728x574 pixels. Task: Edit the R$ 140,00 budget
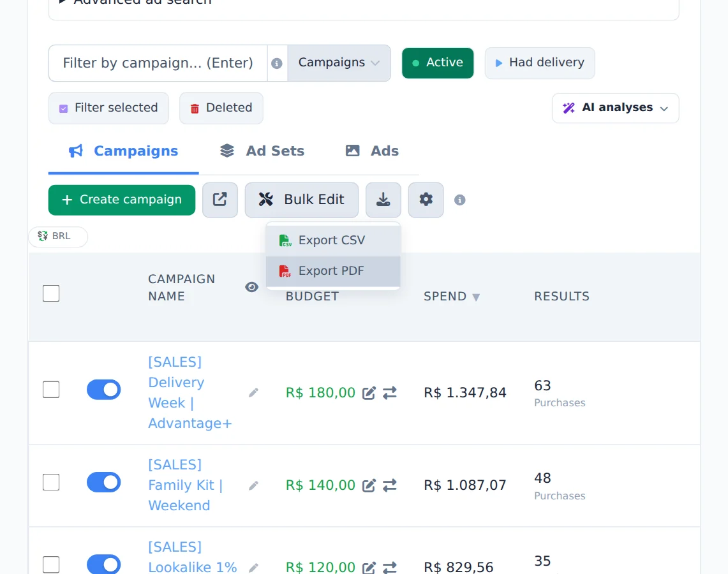coord(369,485)
